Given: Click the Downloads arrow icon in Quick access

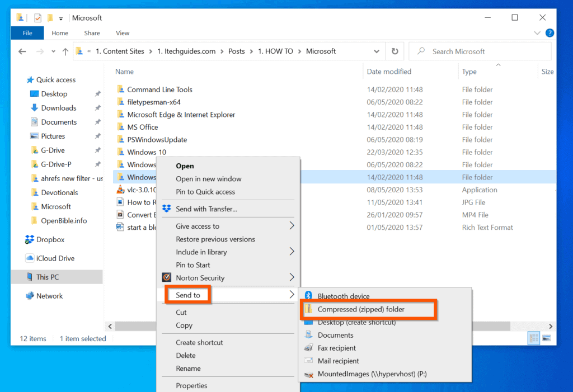Looking at the screenshot, I should pos(34,107).
